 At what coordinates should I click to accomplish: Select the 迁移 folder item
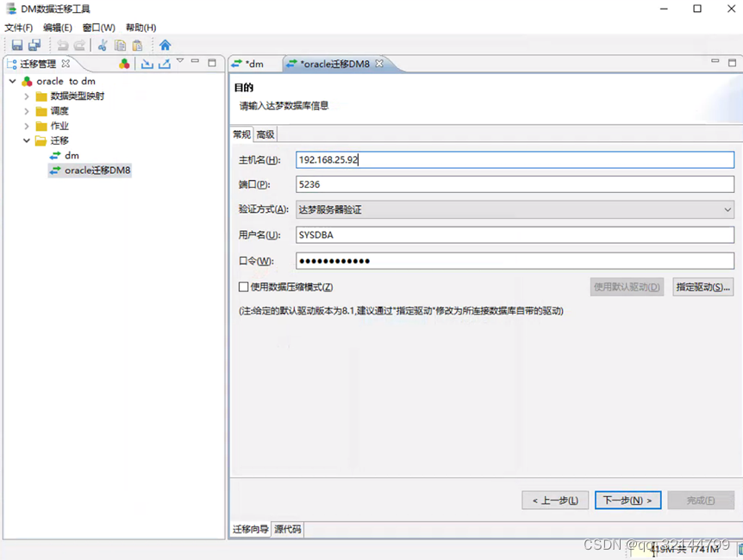pos(59,140)
